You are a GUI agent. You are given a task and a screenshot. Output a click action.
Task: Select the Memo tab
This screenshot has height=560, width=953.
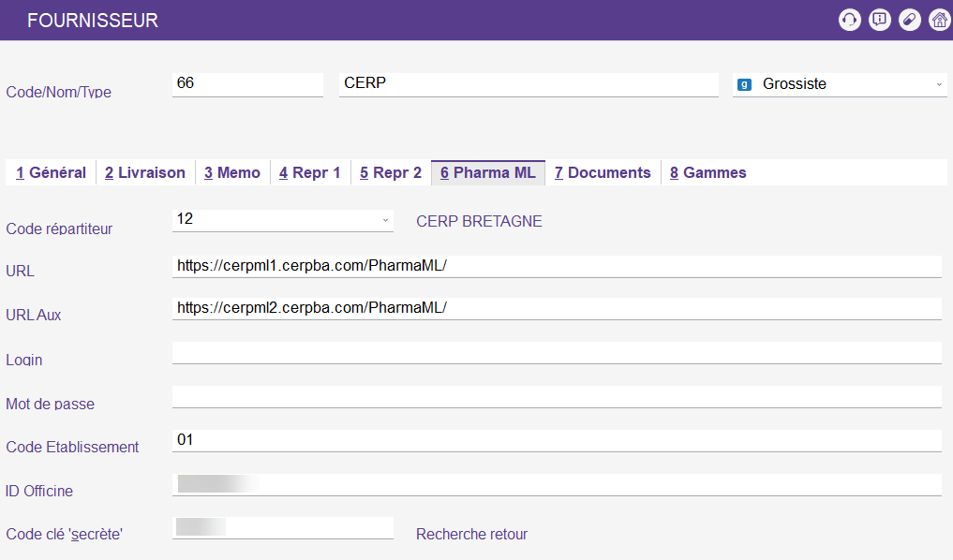point(232,172)
